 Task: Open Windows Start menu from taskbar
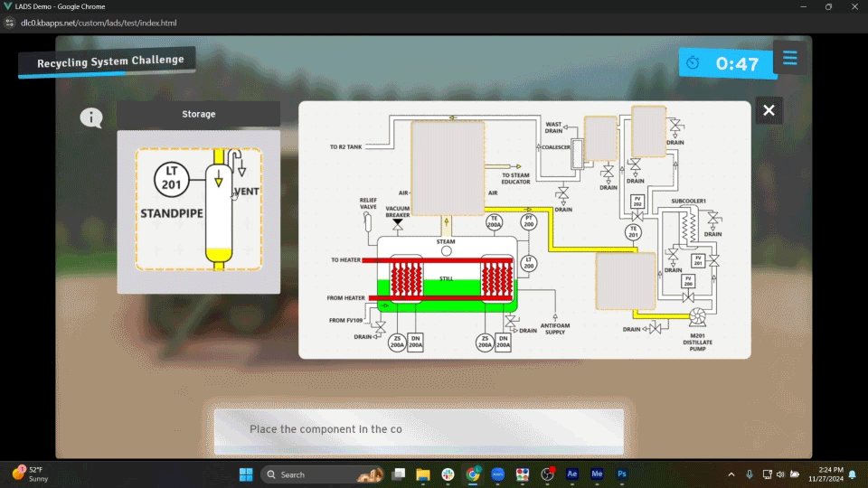point(246,474)
